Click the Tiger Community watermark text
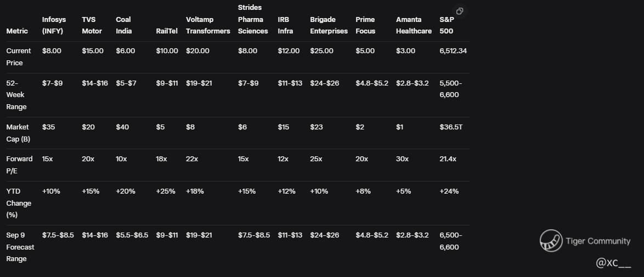The image size is (644, 277). click(598, 241)
